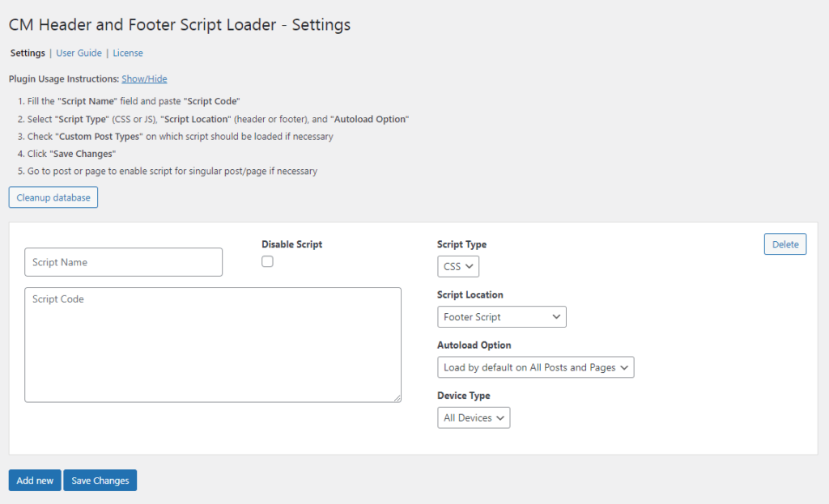Screen dimensions: 829x504
Task: Open the License tab
Action: (x=128, y=53)
